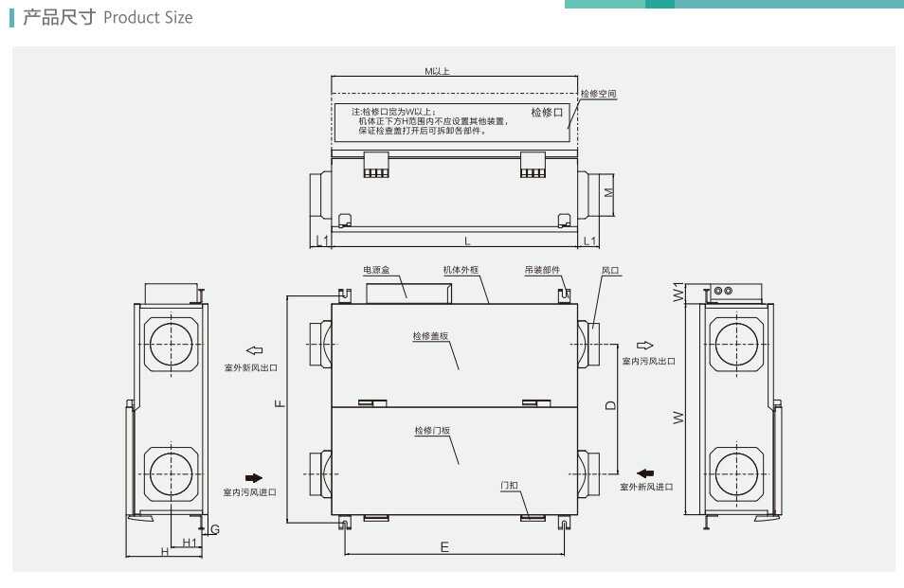
Task: Select the 检修门板 label
Action: coord(432,431)
